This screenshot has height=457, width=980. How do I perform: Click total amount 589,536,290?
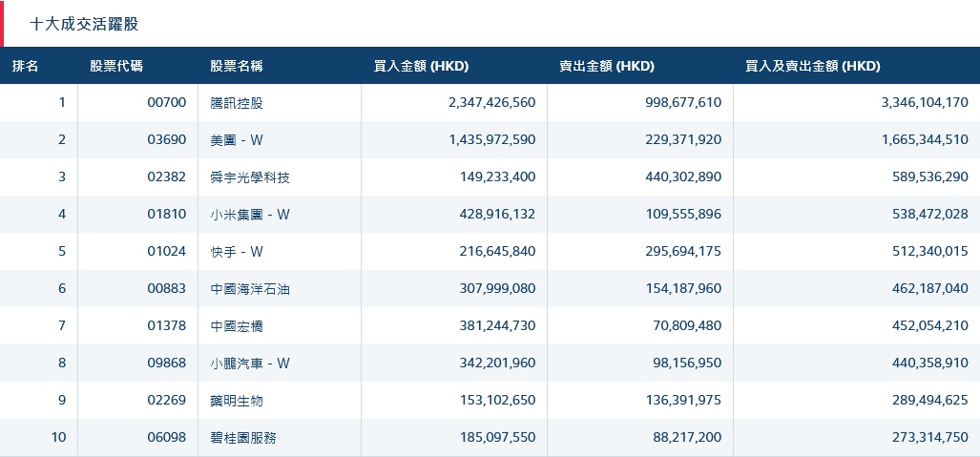pos(930,177)
